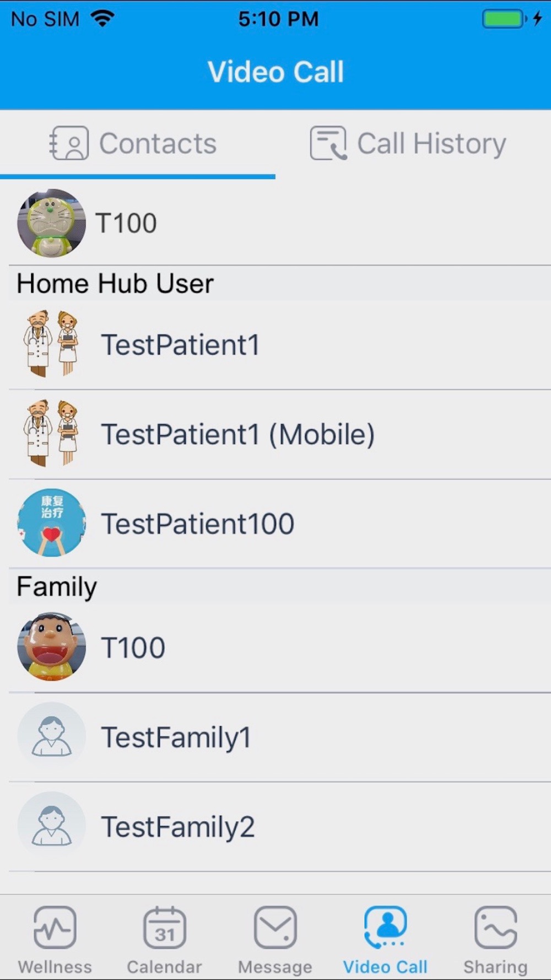Open the Message envelope icon
Image resolution: width=551 pixels, height=980 pixels.
click(275, 927)
